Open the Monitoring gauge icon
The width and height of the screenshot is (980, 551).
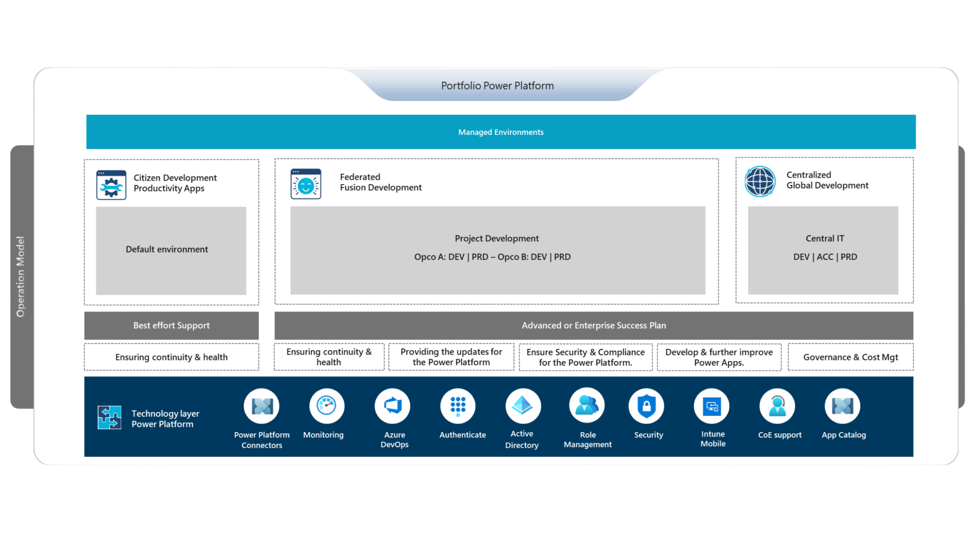pyautogui.click(x=326, y=406)
